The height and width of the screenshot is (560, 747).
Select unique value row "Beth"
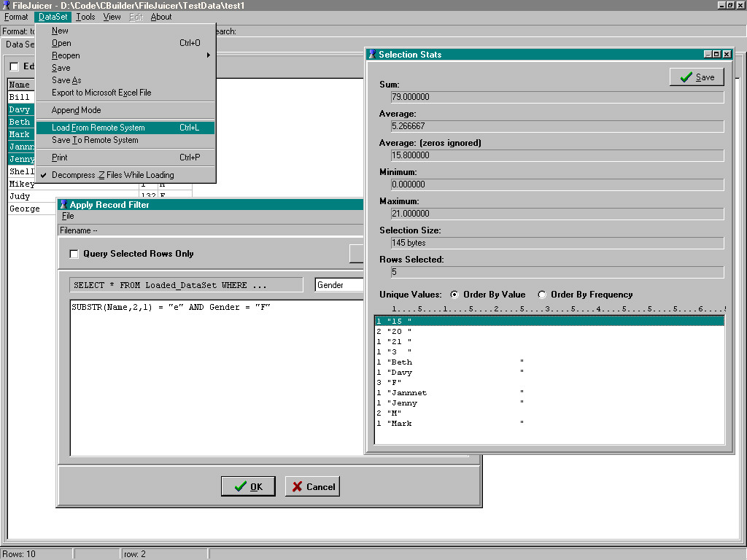[550, 362]
